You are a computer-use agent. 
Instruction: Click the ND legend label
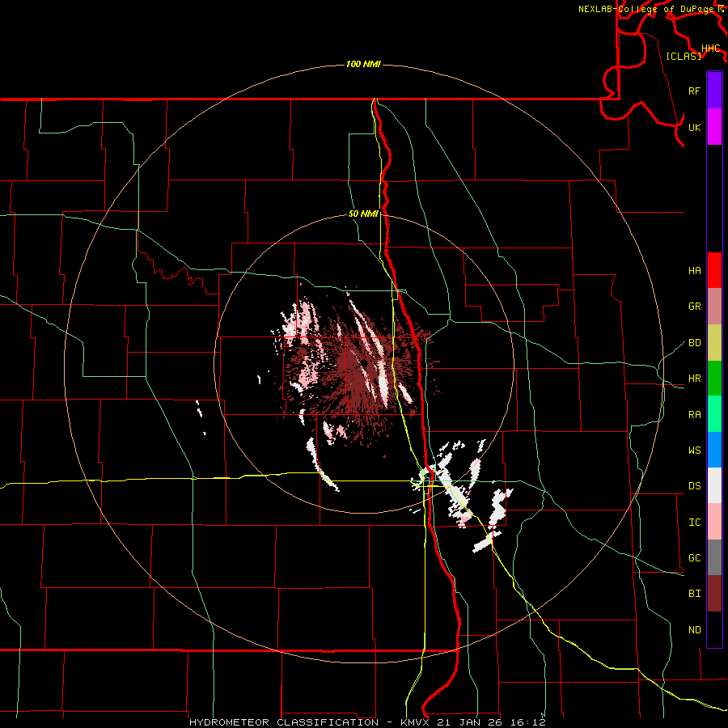(x=695, y=630)
